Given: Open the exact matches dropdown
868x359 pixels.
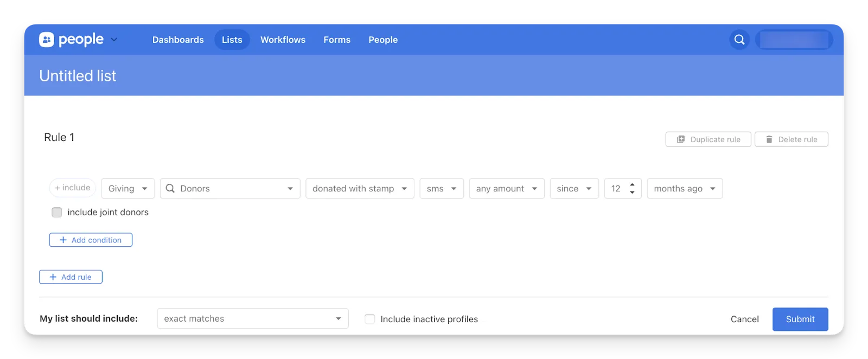Looking at the screenshot, I should point(253,319).
